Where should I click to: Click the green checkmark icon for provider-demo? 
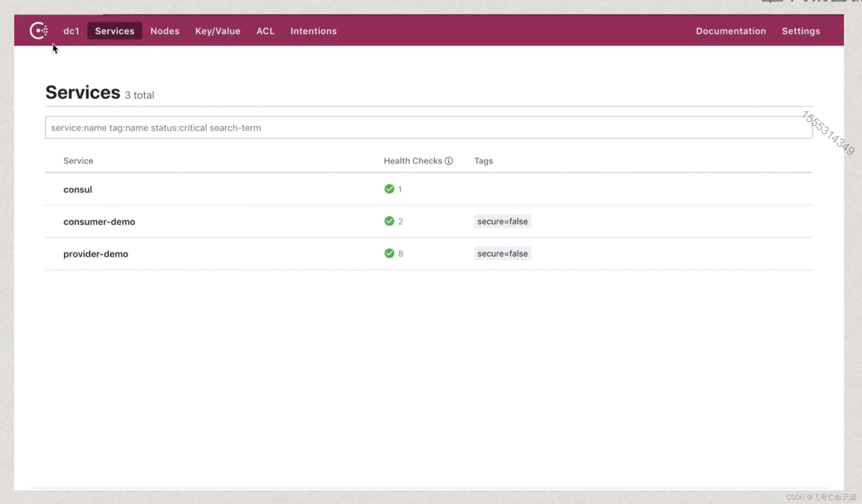[x=390, y=253]
